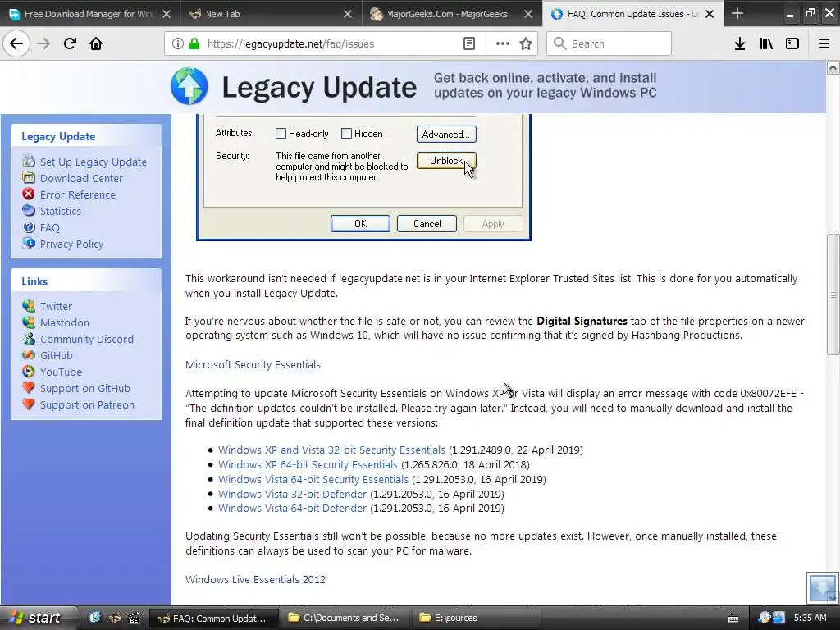Click the Privacy Policy info icon

(x=29, y=243)
